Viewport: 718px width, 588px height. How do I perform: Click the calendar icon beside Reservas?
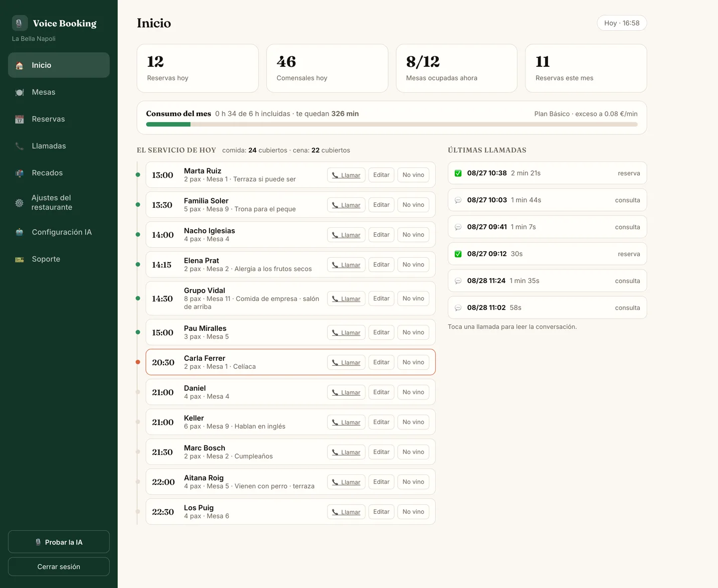click(19, 119)
